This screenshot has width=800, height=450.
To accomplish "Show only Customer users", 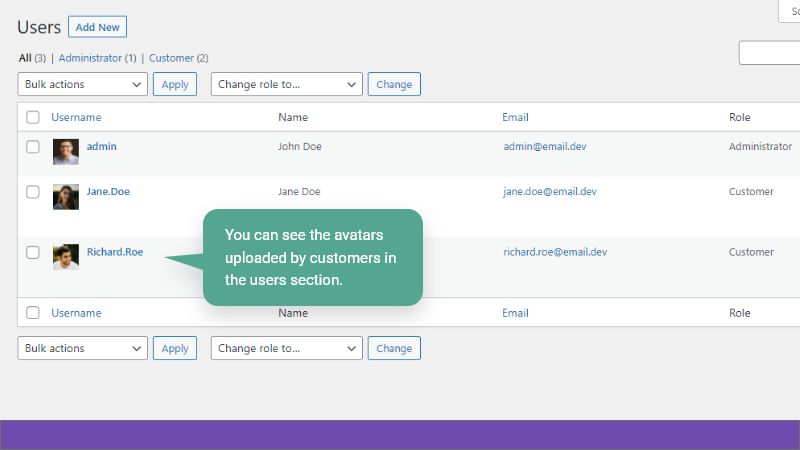I will tap(171, 58).
